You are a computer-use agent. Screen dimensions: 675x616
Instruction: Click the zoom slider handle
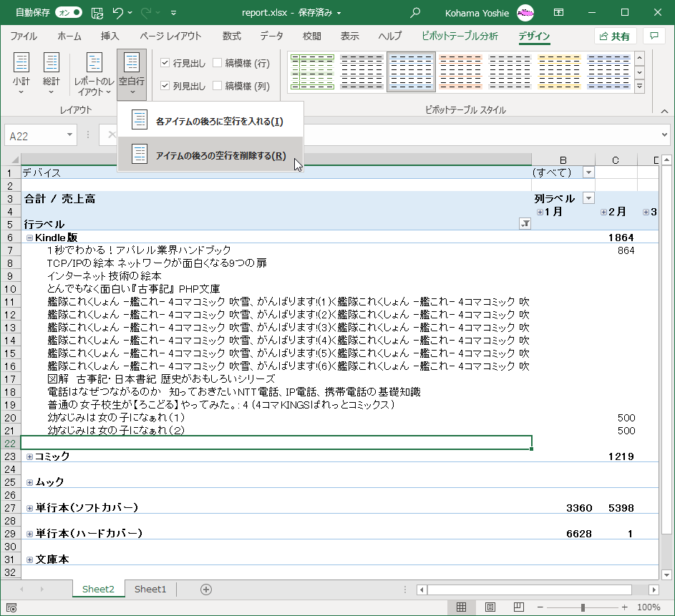(x=583, y=607)
